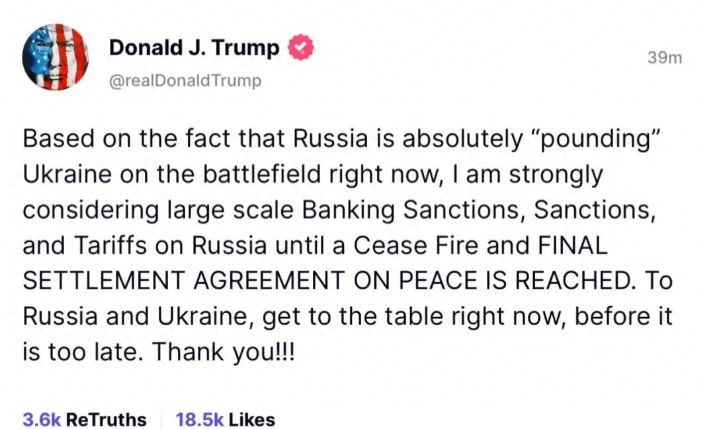Screen dimensions: 705x429
Task: Click the word Likes
Action: coord(252,419)
